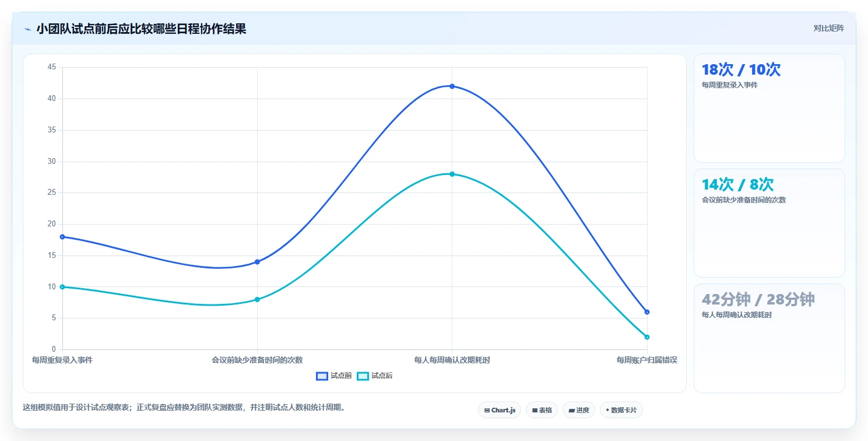Click the 试点后 point at 10
This screenshot has width=868, height=441.
tap(62, 287)
